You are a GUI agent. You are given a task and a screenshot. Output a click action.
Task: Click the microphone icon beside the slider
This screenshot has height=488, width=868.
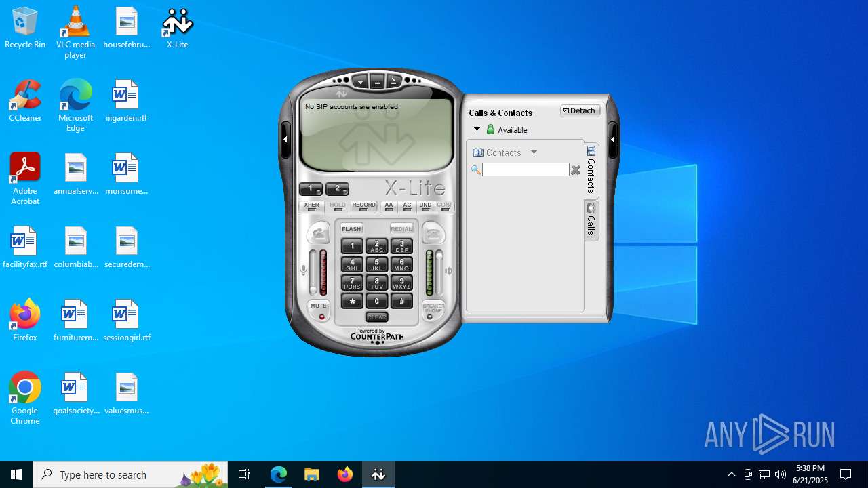tap(303, 270)
